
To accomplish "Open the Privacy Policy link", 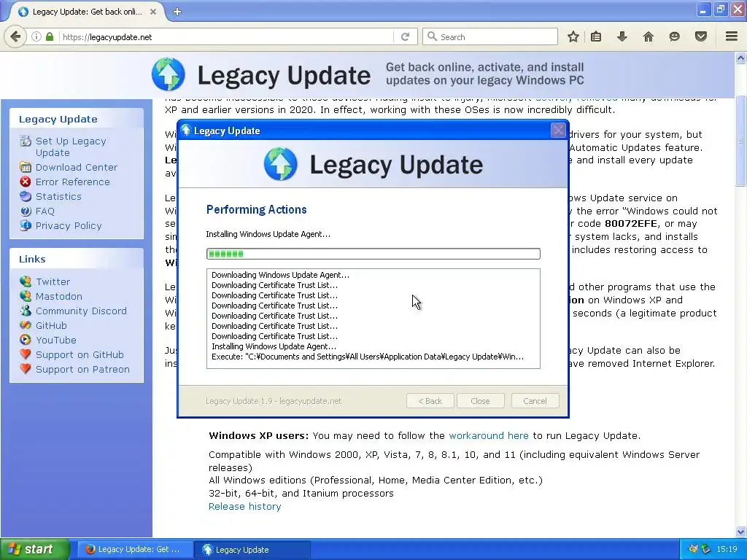I will 69,226.
